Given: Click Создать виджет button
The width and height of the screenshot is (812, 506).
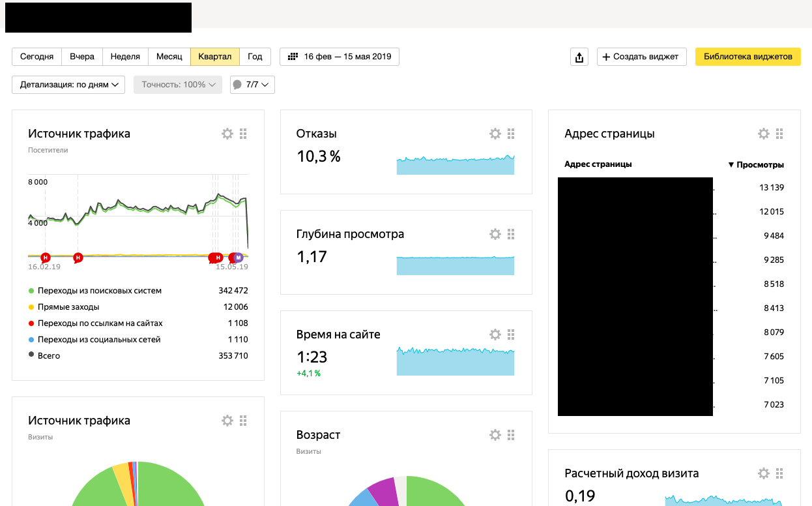Looking at the screenshot, I should (x=642, y=57).
